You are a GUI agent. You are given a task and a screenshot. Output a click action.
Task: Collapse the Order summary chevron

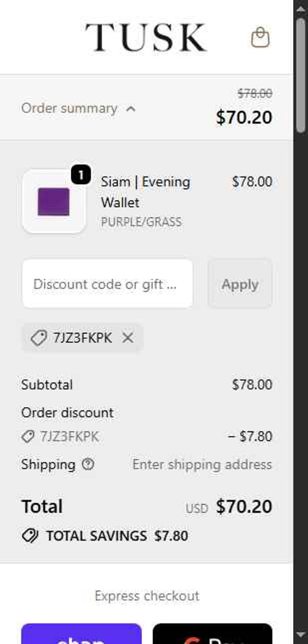coord(130,109)
